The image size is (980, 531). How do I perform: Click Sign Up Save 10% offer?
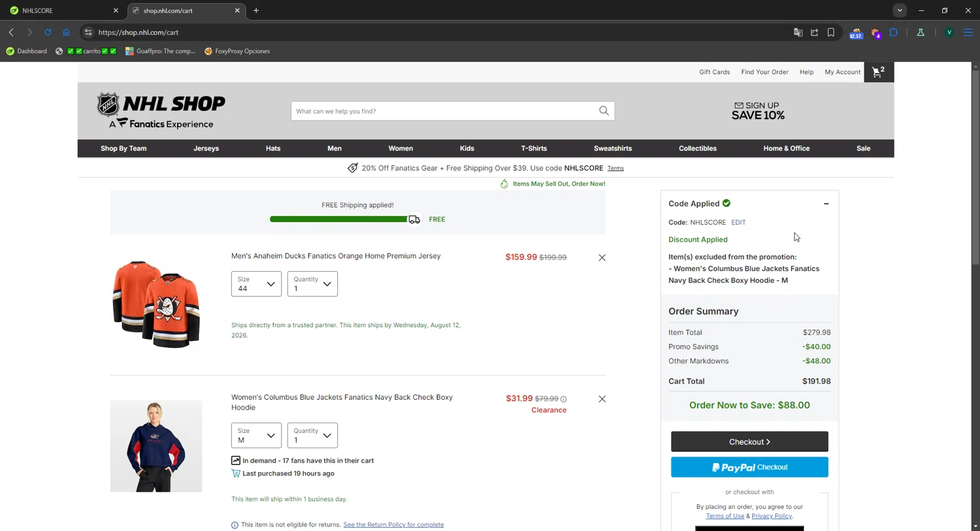click(x=758, y=110)
